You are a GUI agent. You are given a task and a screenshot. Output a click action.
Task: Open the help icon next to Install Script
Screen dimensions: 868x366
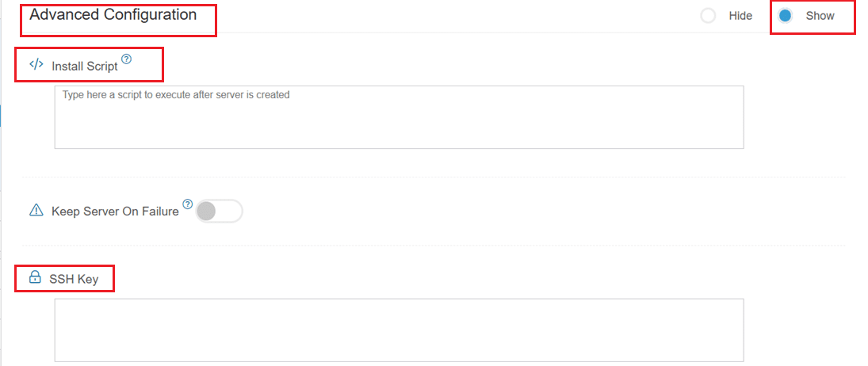pyautogui.click(x=126, y=59)
